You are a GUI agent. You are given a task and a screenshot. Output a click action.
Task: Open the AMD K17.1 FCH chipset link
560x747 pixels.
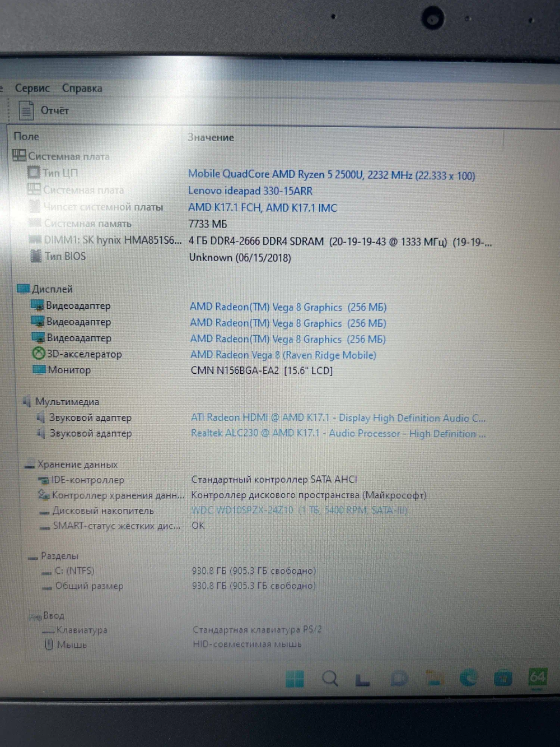(263, 207)
